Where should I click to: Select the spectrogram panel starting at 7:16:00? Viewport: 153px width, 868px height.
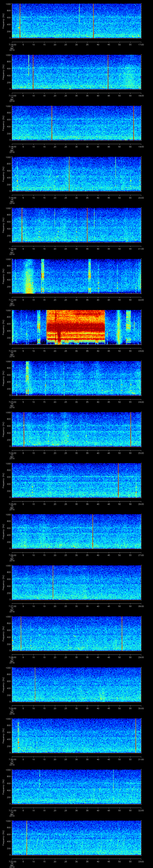click(77, 21)
